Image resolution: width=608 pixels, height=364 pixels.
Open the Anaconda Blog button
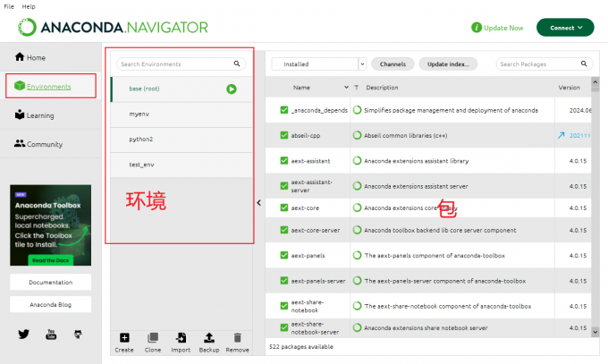51,305
